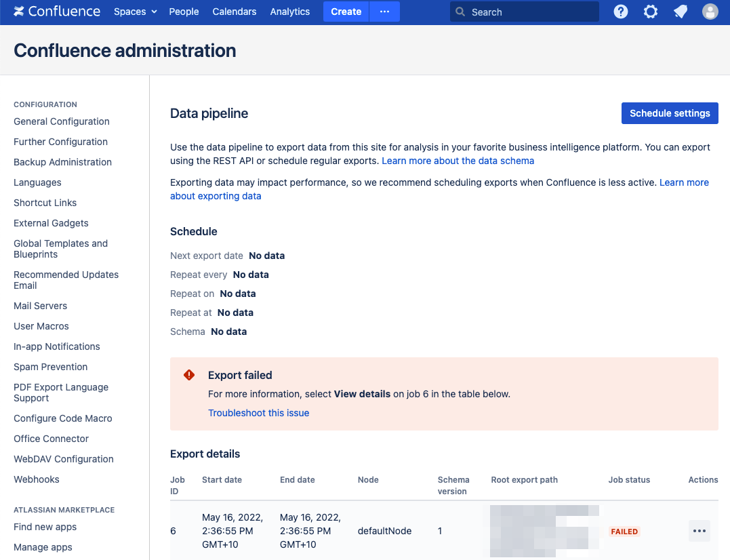Click the Next export date No data value
Image resolution: width=730 pixels, height=560 pixels.
(x=267, y=256)
